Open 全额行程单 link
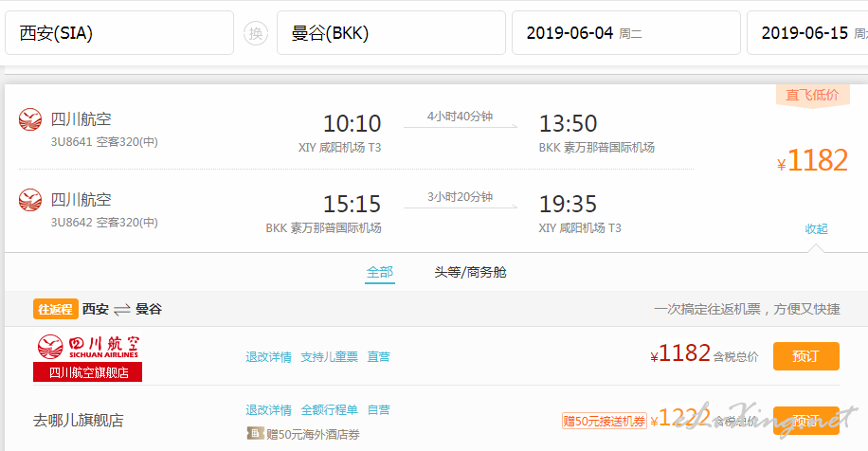This screenshot has width=868, height=451. click(x=329, y=410)
